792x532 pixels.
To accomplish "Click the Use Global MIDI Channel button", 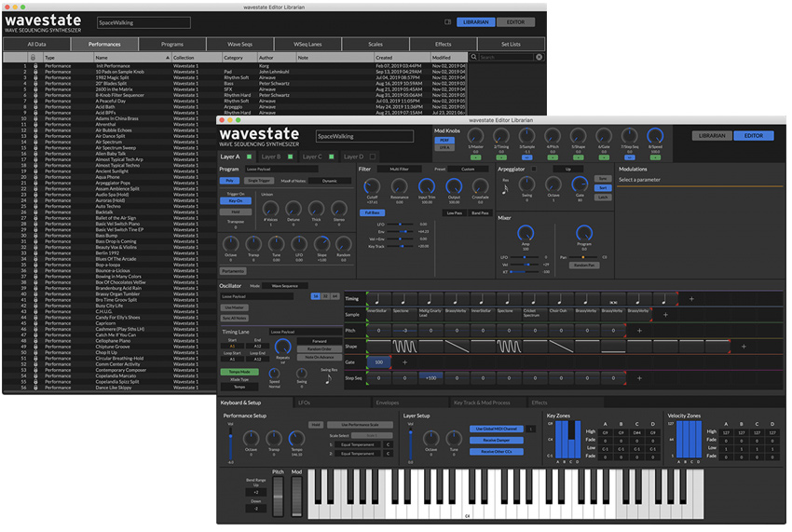I will tap(497, 429).
